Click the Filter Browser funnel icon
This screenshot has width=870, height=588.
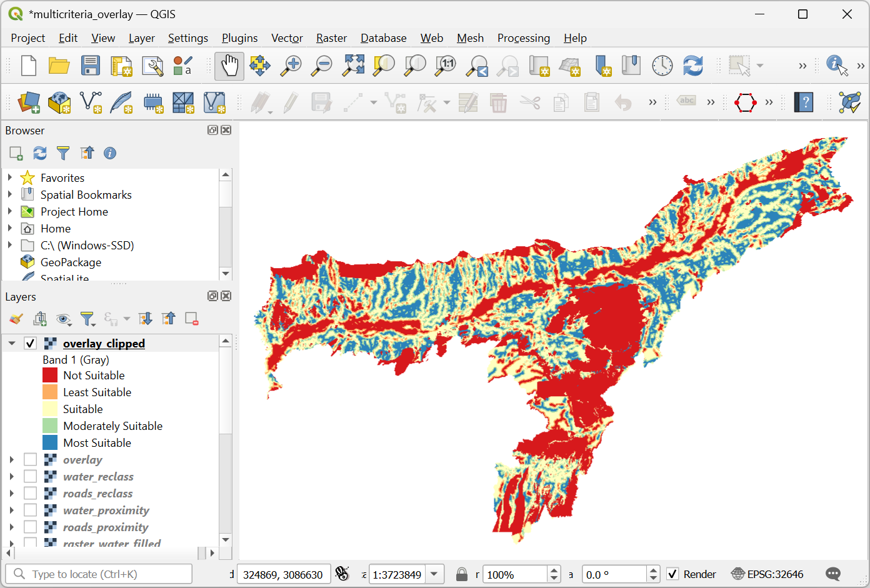(63, 153)
